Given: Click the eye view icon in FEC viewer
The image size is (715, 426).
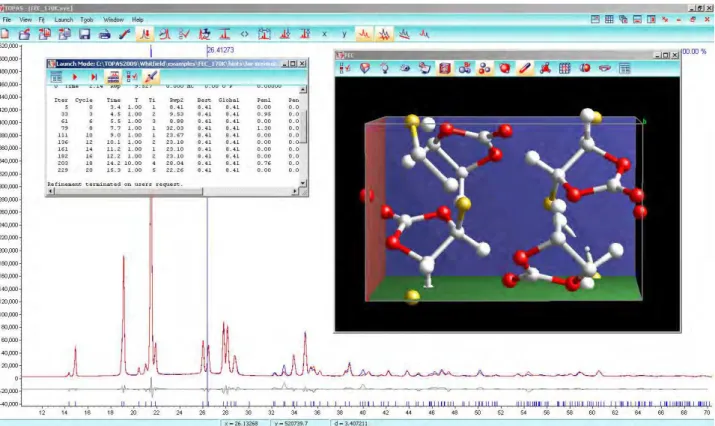Looking at the screenshot, I should tap(405, 68).
